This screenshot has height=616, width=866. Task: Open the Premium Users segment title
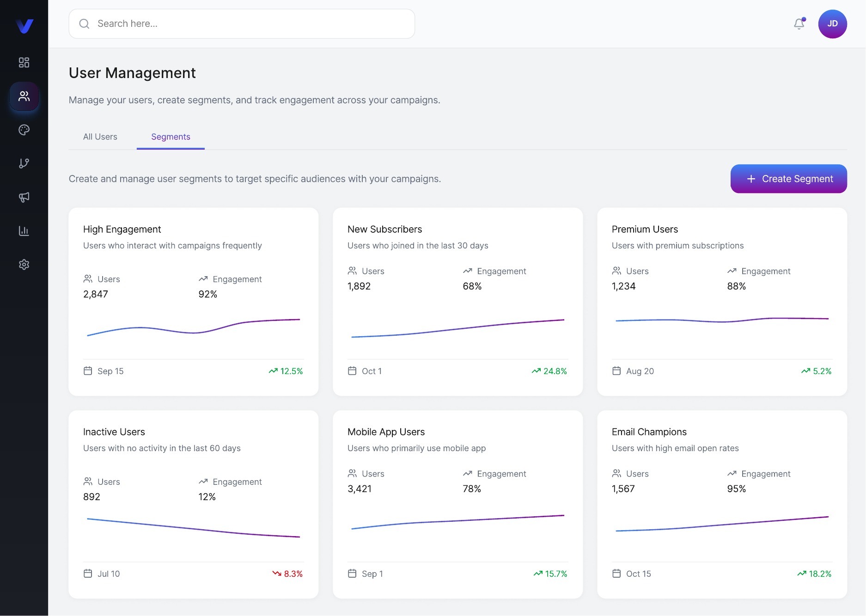[x=645, y=229]
